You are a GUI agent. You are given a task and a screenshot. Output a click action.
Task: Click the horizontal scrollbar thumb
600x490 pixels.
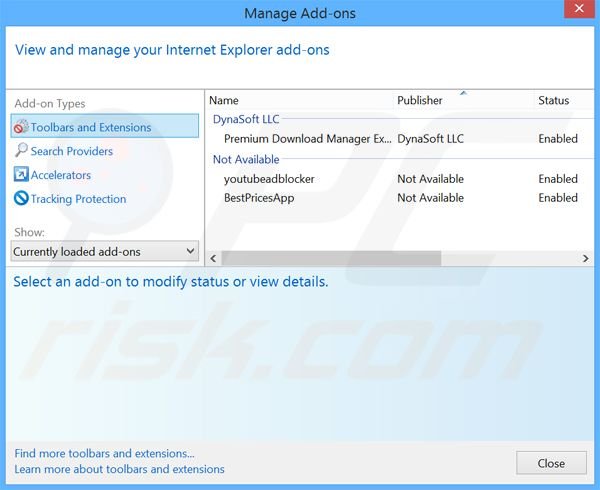(331, 259)
